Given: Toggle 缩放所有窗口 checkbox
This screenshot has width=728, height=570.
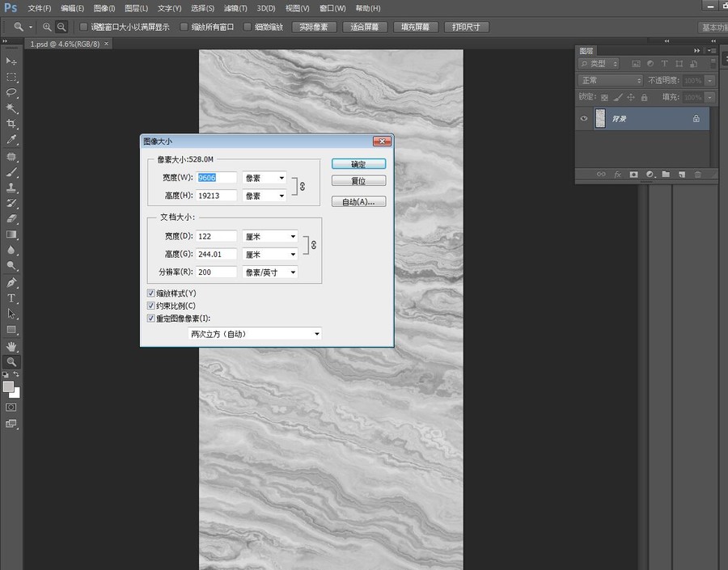Looking at the screenshot, I should coord(184,27).
